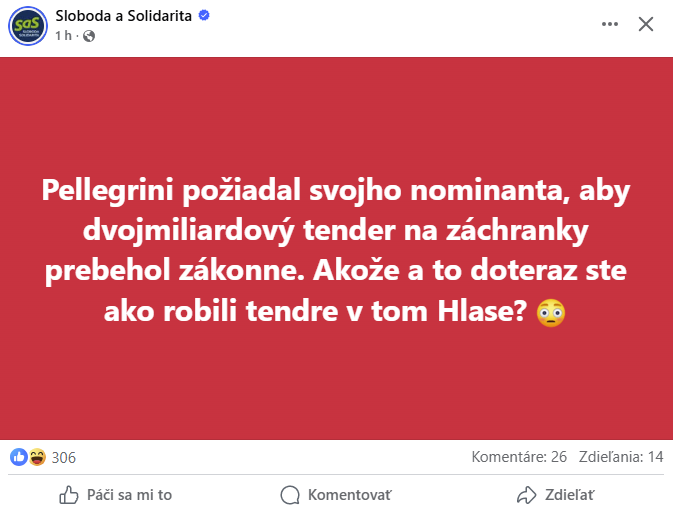This screenshot has height=508, width=673.
Task: Close the post with the X icon
Action: 646,24
